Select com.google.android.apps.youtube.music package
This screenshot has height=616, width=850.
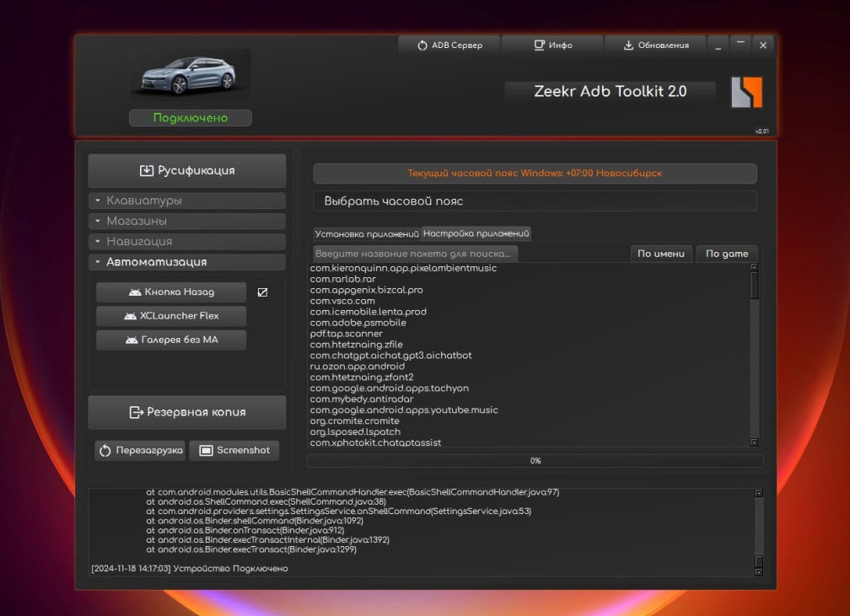tap(404, 410)
